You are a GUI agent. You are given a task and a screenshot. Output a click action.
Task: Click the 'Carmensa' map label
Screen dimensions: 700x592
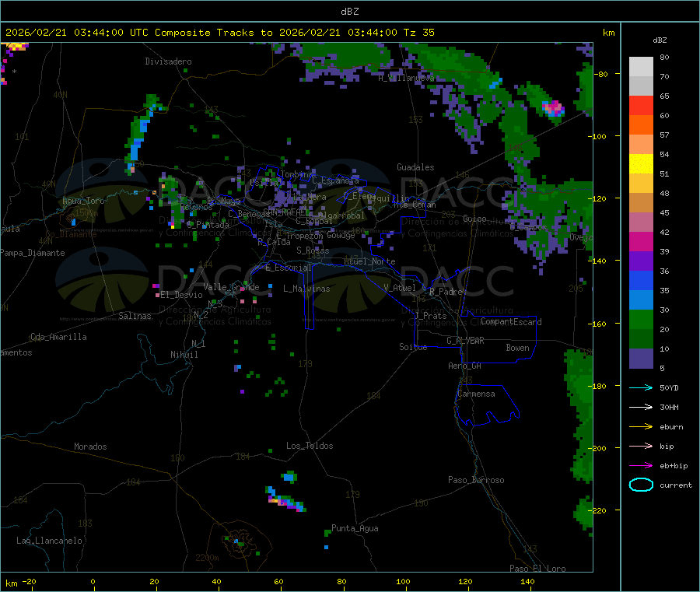pyautogui.click(x=476, y=394)
